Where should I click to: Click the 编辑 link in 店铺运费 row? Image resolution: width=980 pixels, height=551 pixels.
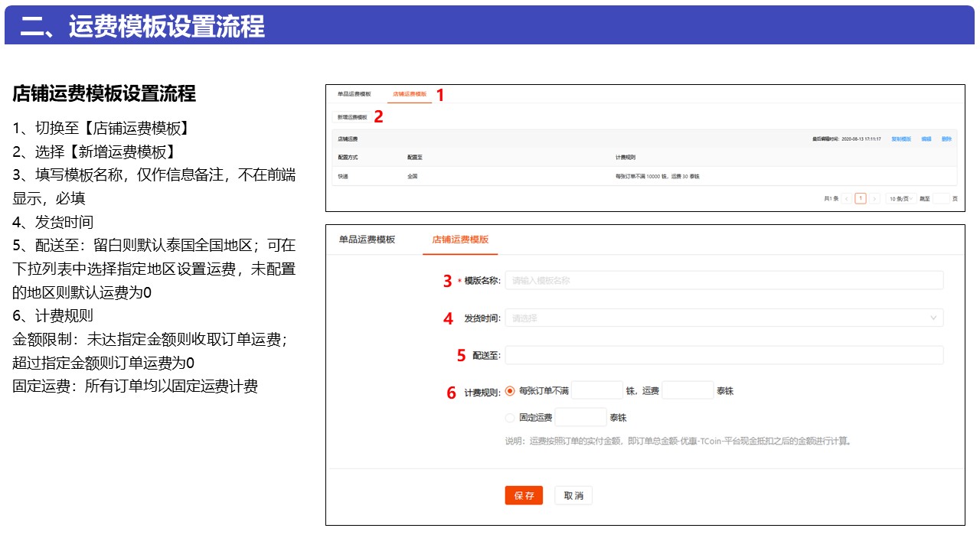[926, 139]
